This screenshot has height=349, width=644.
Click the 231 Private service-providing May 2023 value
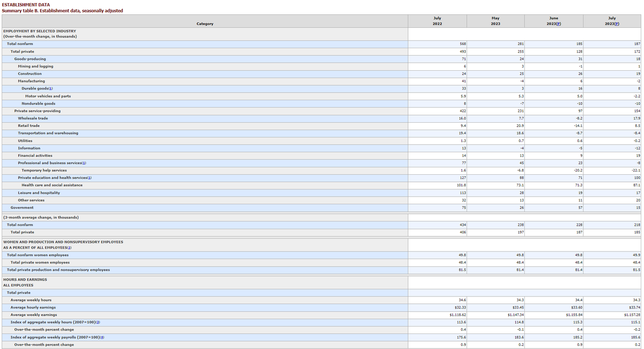(521, 111)
